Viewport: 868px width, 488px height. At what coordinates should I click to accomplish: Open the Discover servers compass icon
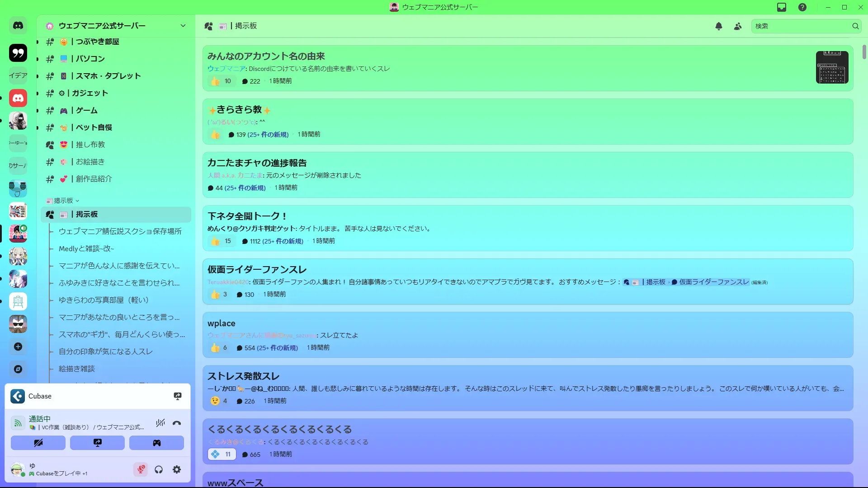click(x=18, y=369)
